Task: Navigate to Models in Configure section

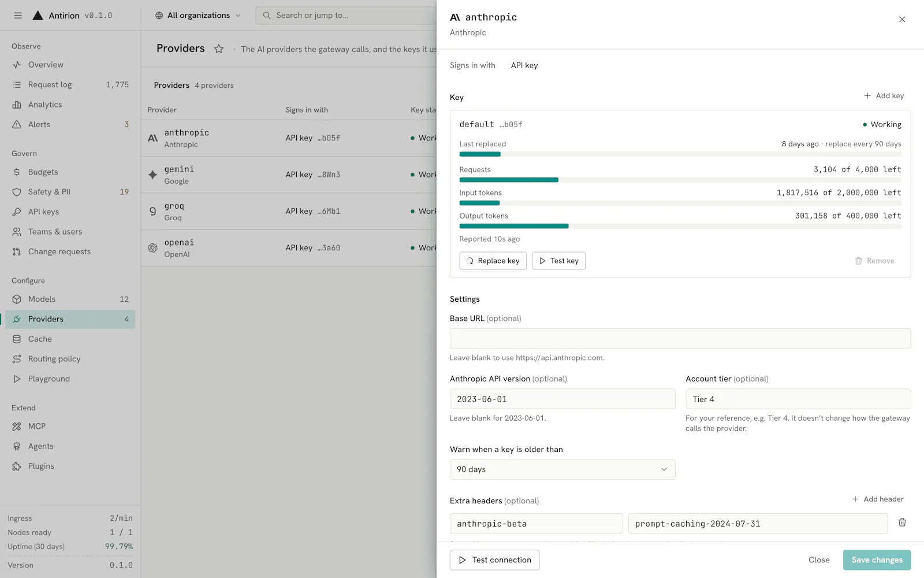Action: point(70,299)
